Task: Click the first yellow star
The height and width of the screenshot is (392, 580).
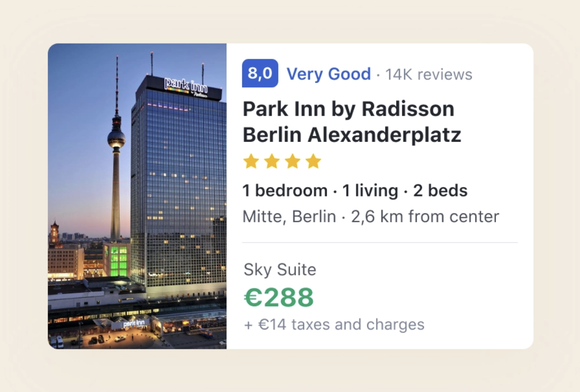Action: pyautogui.click(x=251, y=161)
